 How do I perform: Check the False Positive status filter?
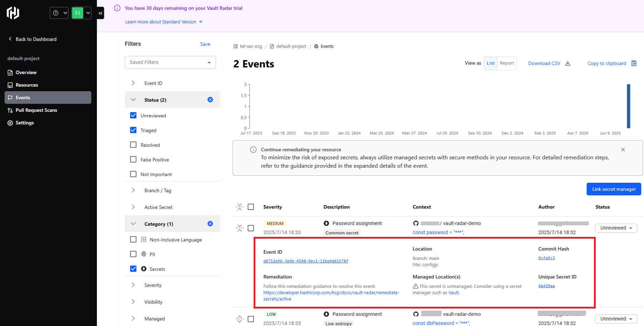click(x=133, y=159)
